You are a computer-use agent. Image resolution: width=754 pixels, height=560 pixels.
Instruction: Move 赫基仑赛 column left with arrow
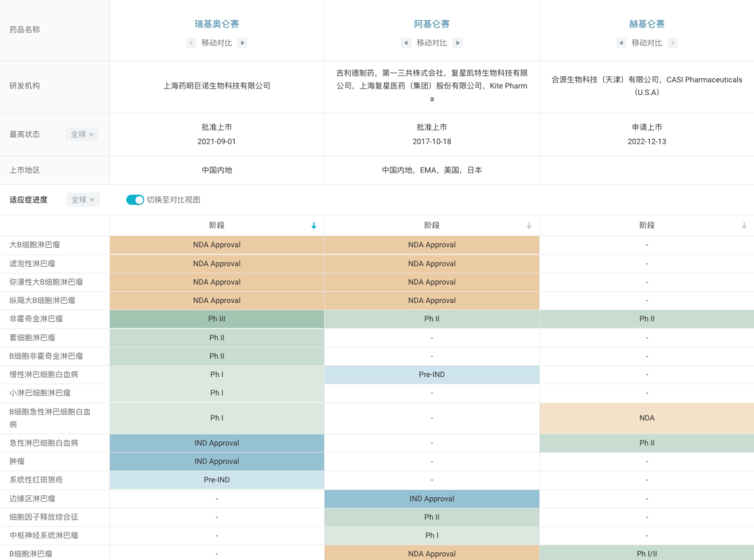(621, 43)
